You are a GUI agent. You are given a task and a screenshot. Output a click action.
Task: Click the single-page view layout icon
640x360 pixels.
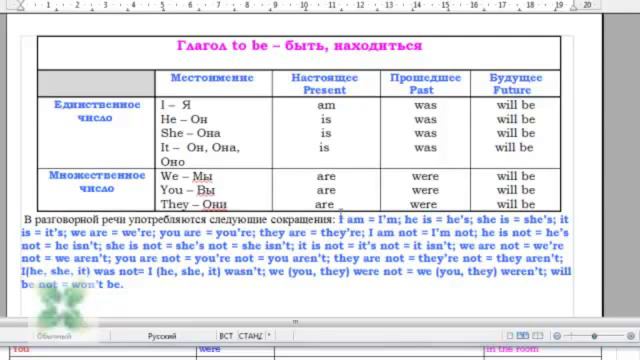tap(510, 336)
